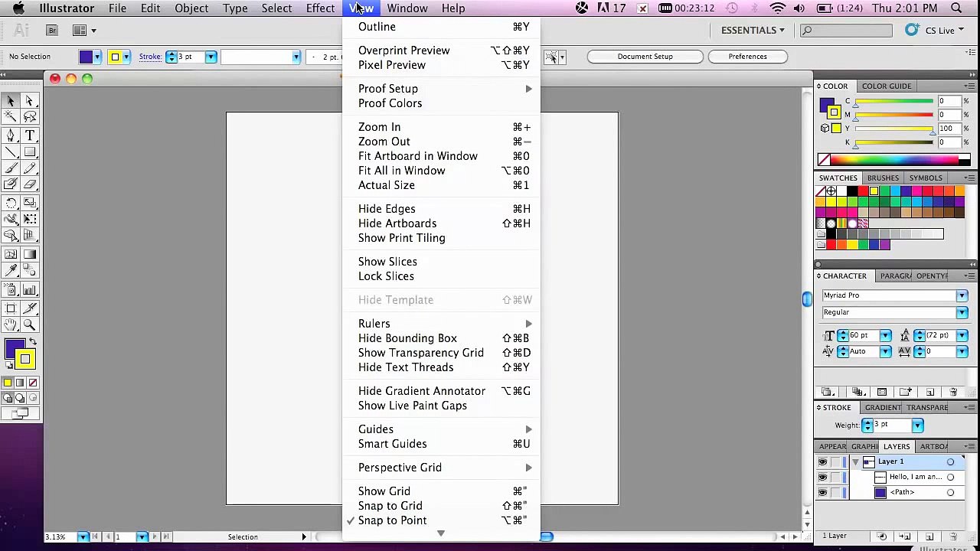Screen dimensions: 980x551
Task: Choose Fit Artboard in Window
Action: (441, 156)
